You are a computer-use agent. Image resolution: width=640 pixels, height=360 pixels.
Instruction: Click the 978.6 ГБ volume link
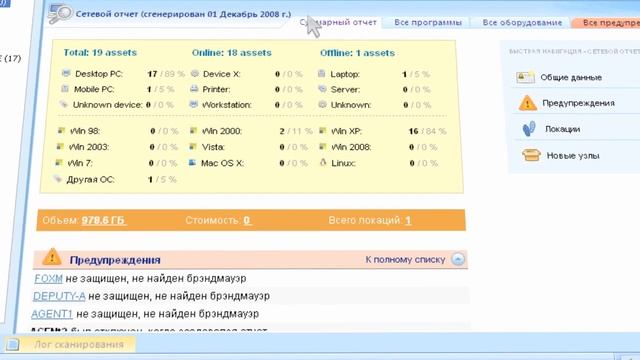(x=104, y=220)
